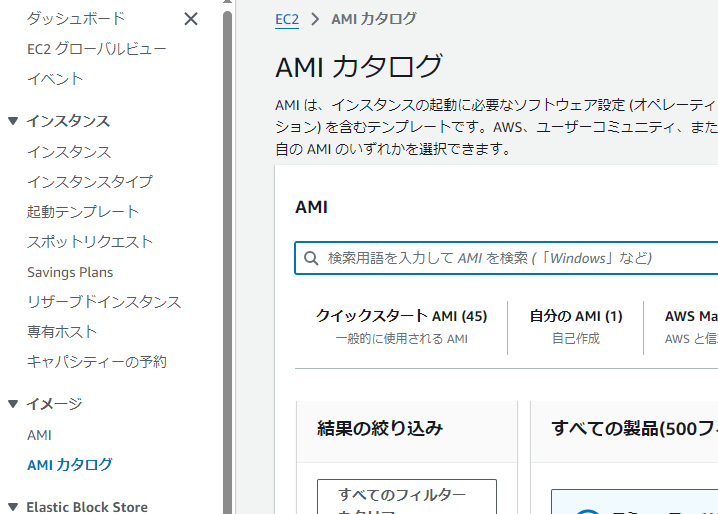This screenshot has width=718, height=514.
Task: Open the AMI link under イメージ
Action: 39,435
